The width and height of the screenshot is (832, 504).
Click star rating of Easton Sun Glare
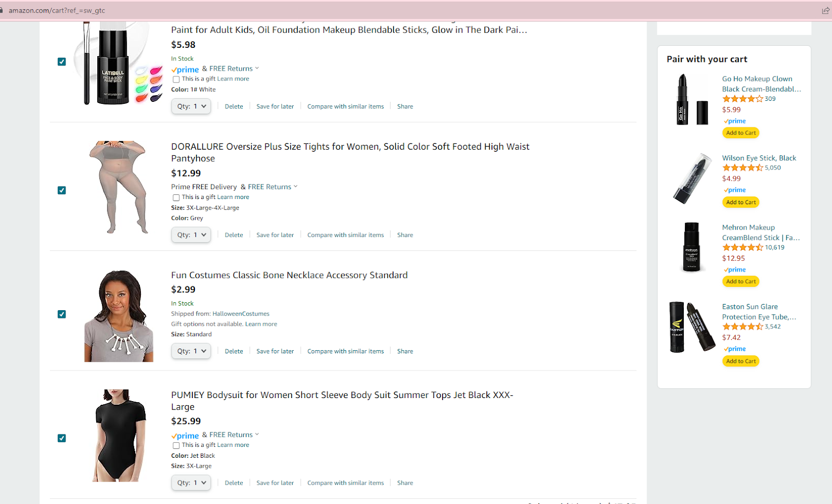[x=743, y=327]
